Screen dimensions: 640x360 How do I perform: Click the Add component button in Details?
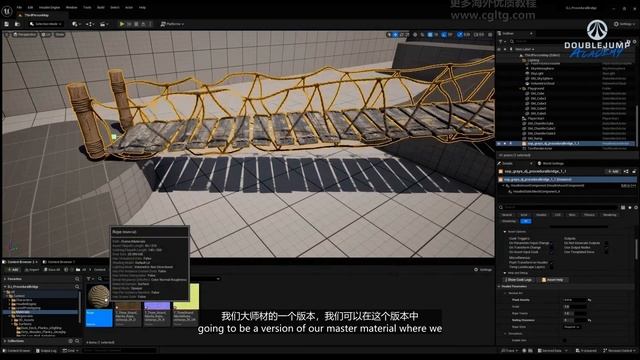click(613, 171)
